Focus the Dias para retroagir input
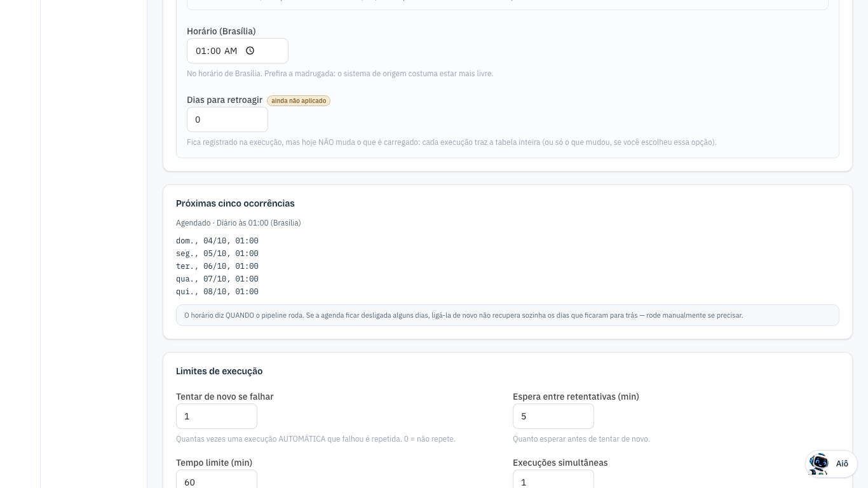This screenshot has width=868, height=488. click(227, 119)
